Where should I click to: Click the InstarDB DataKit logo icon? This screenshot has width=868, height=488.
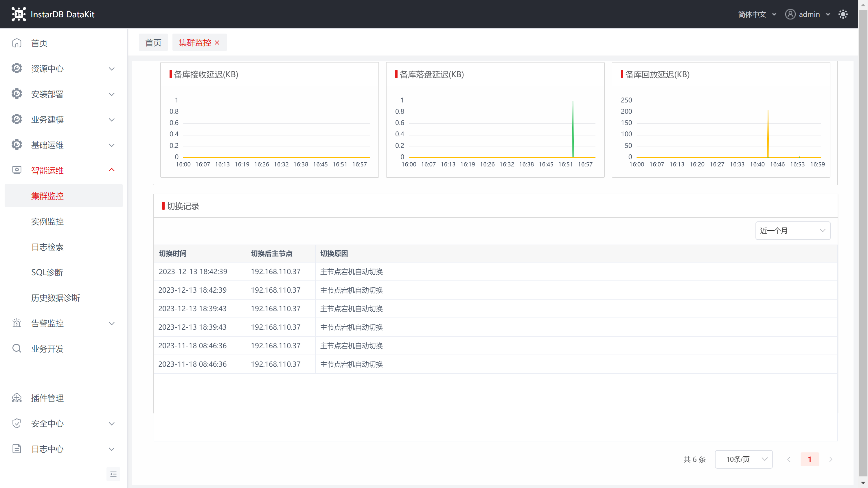(x=19, y=14)
